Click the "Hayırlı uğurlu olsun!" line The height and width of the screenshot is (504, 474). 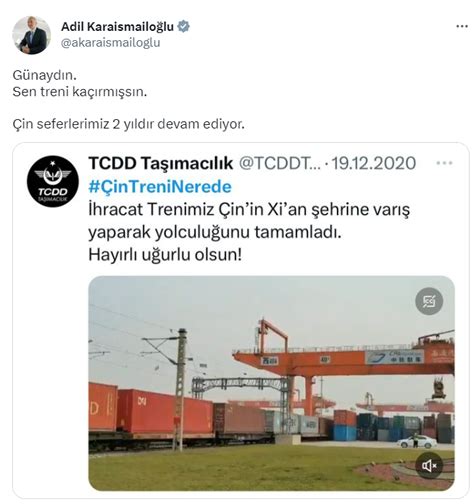click(165, 255)
